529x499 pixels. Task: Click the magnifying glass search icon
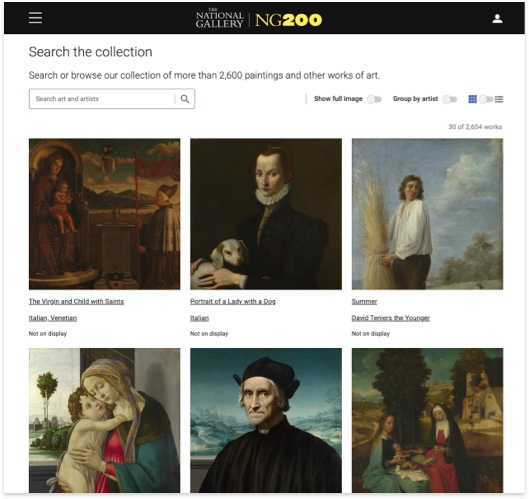click(x=185, y=99)
